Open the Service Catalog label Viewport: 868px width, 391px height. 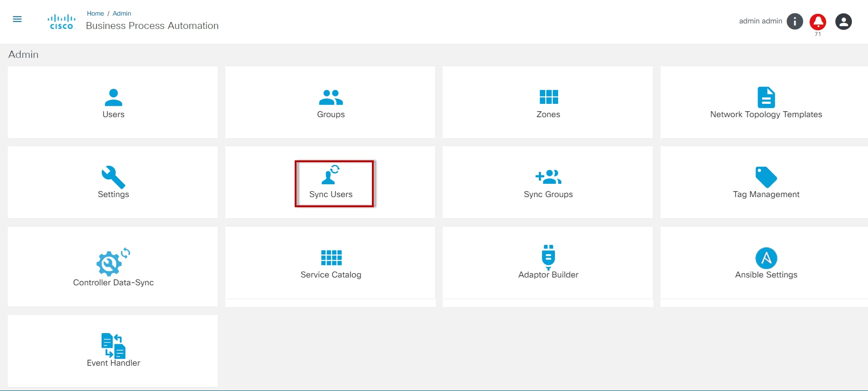331,275
